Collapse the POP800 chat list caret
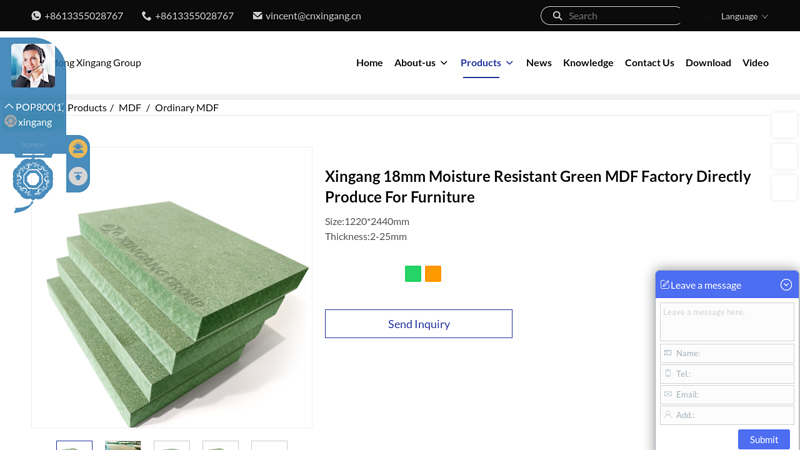Viewport: 800px width, 450px height. pos(9,107)
